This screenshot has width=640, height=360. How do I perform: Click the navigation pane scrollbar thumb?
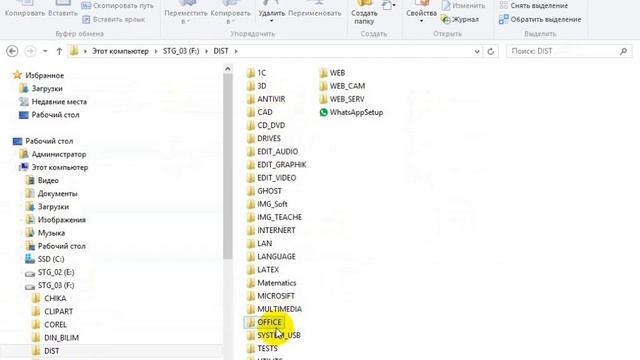pyautogui.click(x=228, y=166)
